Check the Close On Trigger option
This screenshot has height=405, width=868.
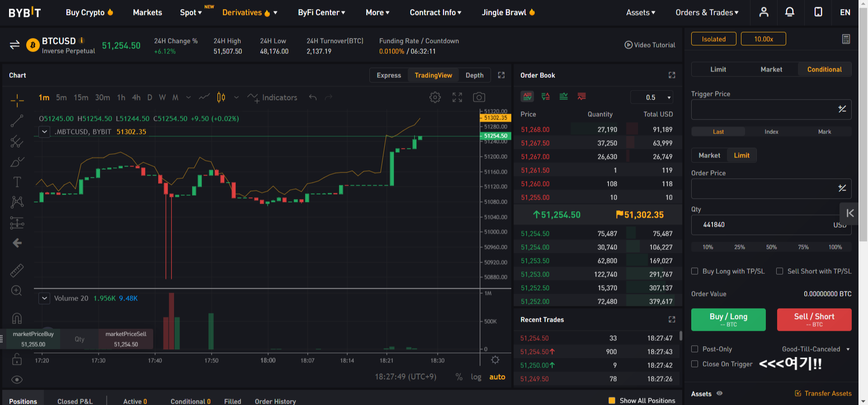695,364
